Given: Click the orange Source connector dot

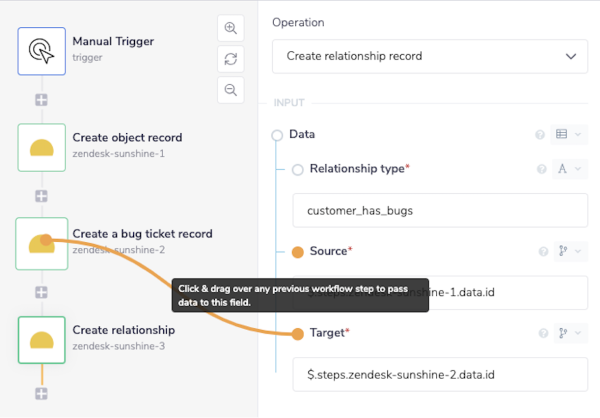Looking at the screenshot, I should [x=297, y=251].
